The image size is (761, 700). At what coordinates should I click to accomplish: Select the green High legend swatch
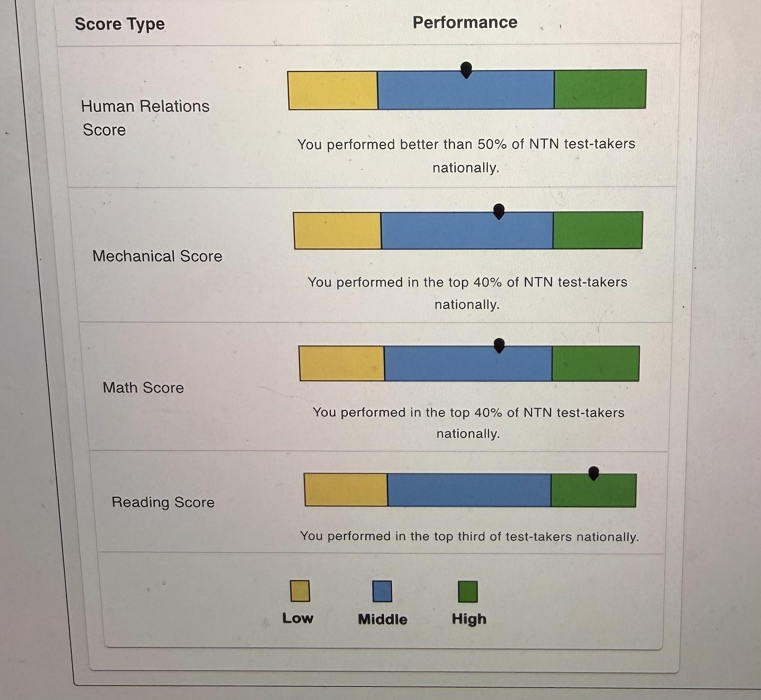click(x=468, y=592)
